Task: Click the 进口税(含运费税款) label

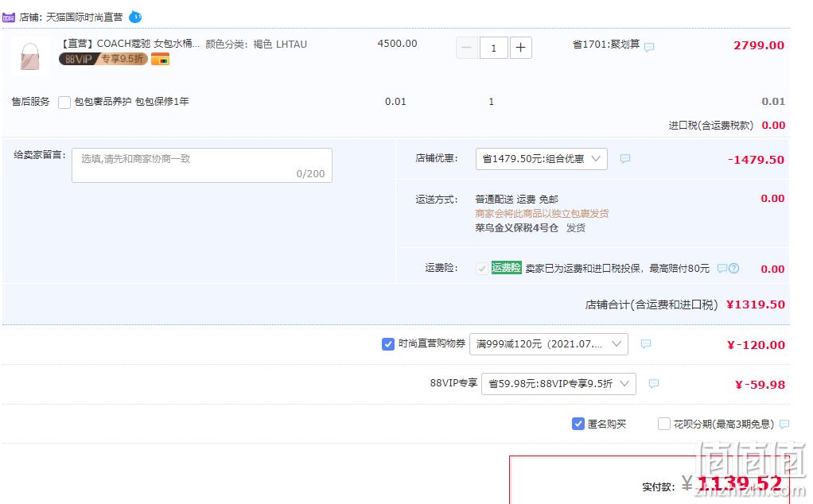Action: pyautogui.click(x=711, y=126)
